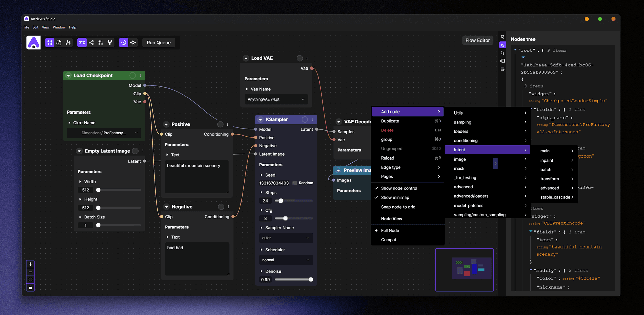The image size is (644, 315).
Task: Open Load Checkpoint node options menu dots
Action: (140, 76)
